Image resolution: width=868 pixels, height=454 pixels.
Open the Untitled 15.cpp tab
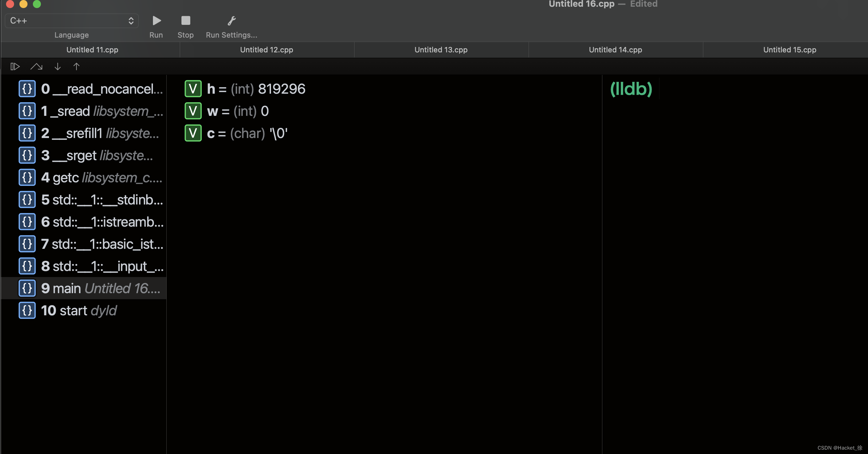(x=789, y=50)
